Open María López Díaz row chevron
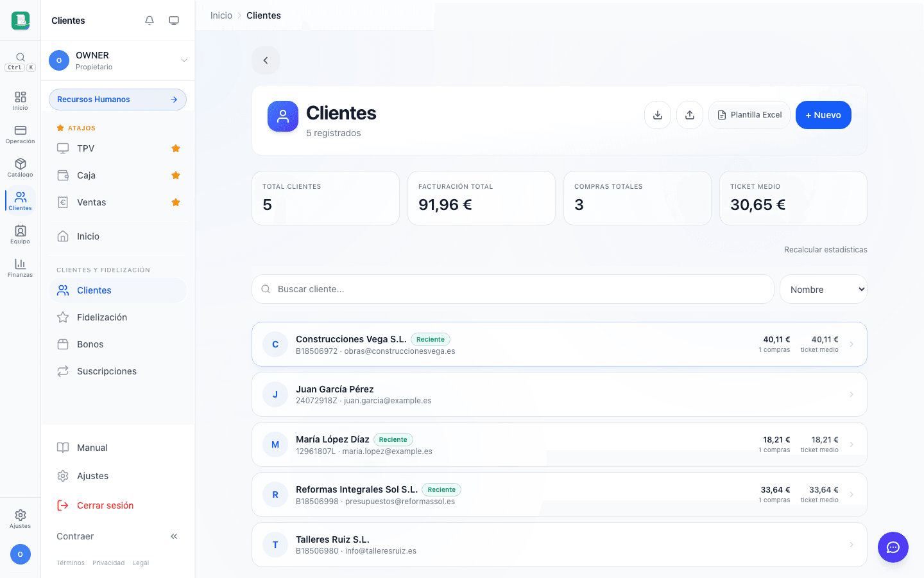 [851, 444]
